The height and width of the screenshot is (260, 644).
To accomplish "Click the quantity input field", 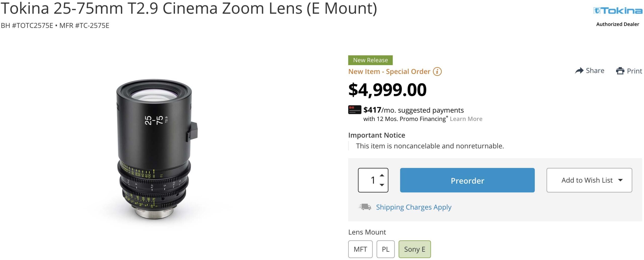I will [370, 180].
